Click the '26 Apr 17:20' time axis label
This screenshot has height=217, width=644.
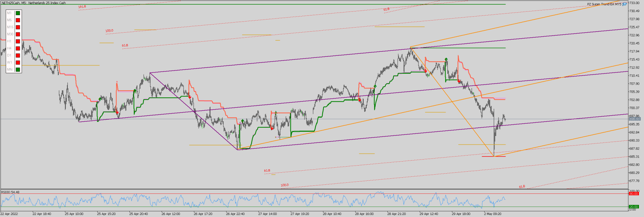pyautogui.click(x=203, y=214)
